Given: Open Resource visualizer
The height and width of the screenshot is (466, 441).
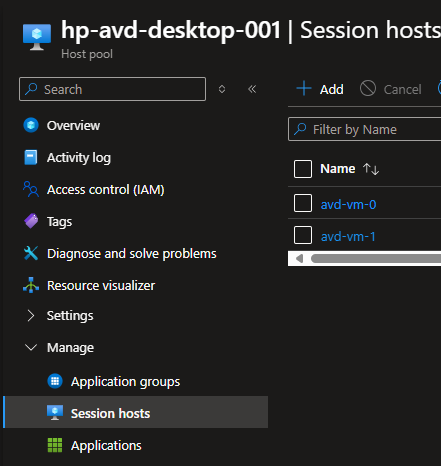Looking at the screenshot, I should tap(101, 286).
